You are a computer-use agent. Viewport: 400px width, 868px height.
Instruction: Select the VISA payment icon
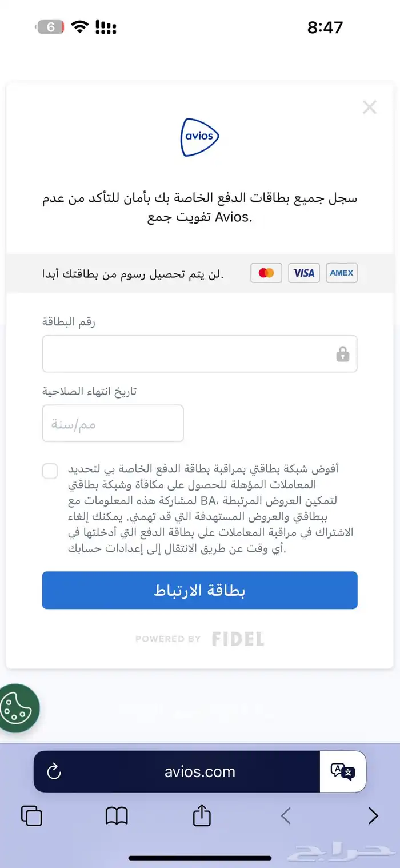[x=303, y=273]
